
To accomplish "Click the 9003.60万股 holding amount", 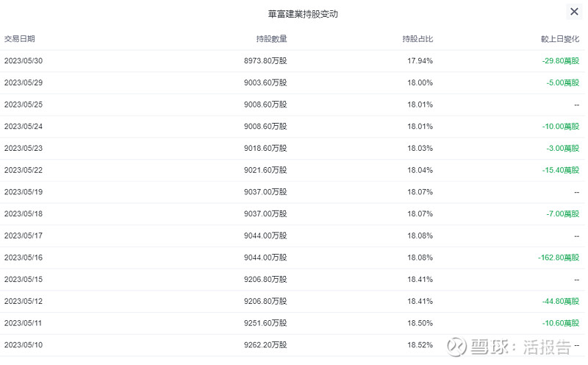I will (265, 82).
